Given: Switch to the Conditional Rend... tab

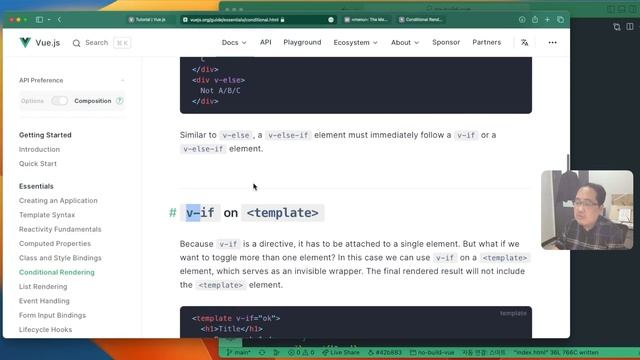Looking at the screenshot, I should pyautogui.click(x=421, y=20).
